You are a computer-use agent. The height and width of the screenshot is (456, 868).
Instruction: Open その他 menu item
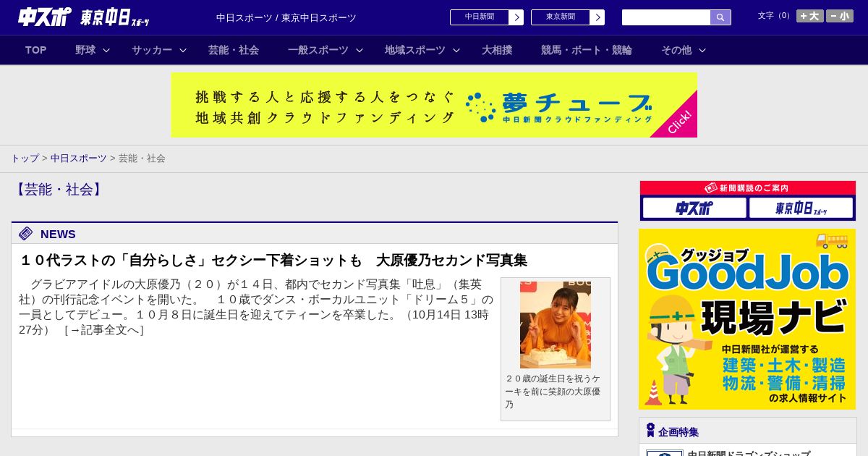676,50
